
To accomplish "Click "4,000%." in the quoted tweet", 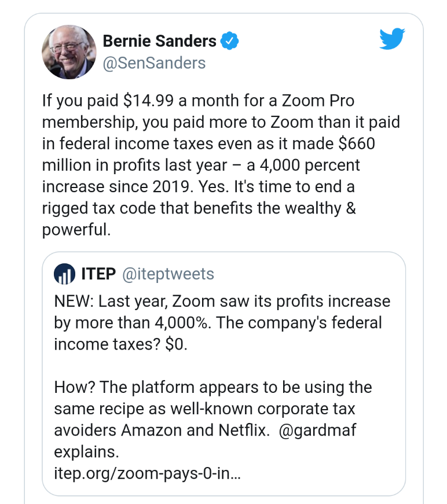I will pyautogui.click(x=181, y=323).
